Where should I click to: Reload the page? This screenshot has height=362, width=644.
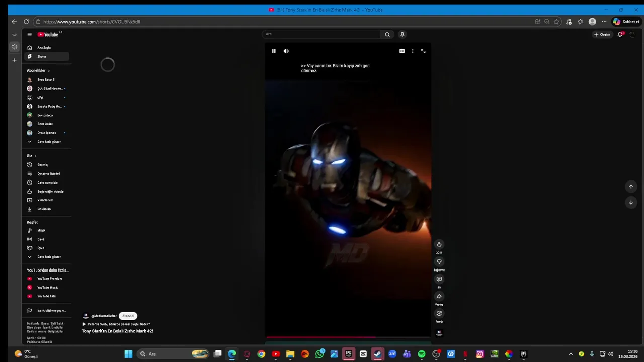[26, 22]
